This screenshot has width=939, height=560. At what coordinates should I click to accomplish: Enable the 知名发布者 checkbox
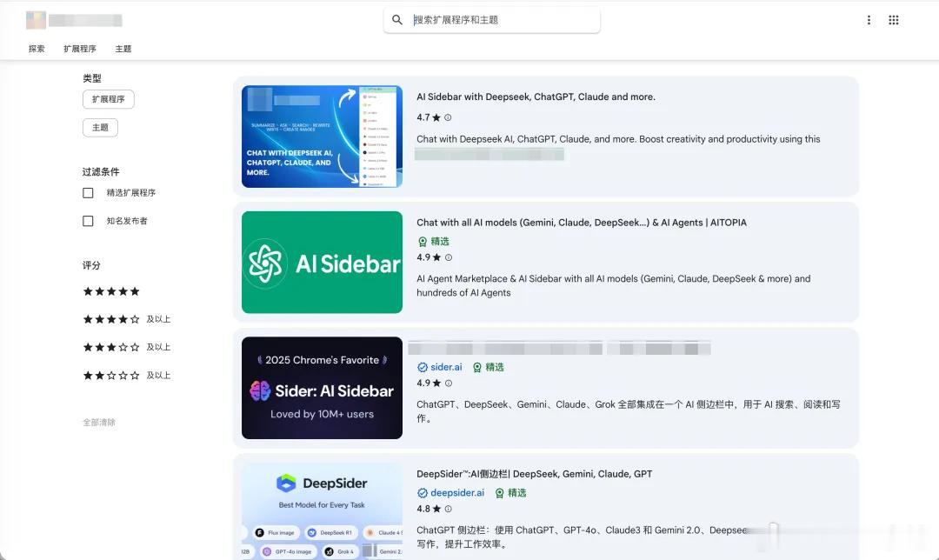(x=88, y=221)
